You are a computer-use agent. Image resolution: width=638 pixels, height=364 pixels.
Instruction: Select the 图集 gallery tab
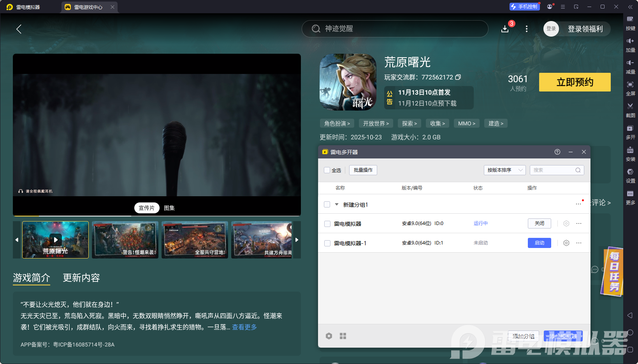(169, 208)
